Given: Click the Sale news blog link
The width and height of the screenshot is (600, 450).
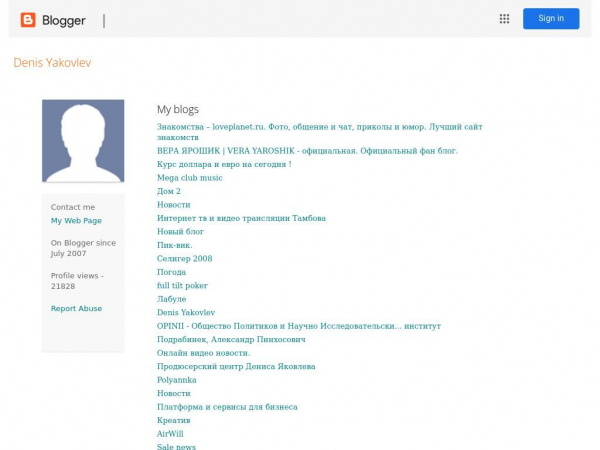Looking at the screenshot, I should 176,446.
